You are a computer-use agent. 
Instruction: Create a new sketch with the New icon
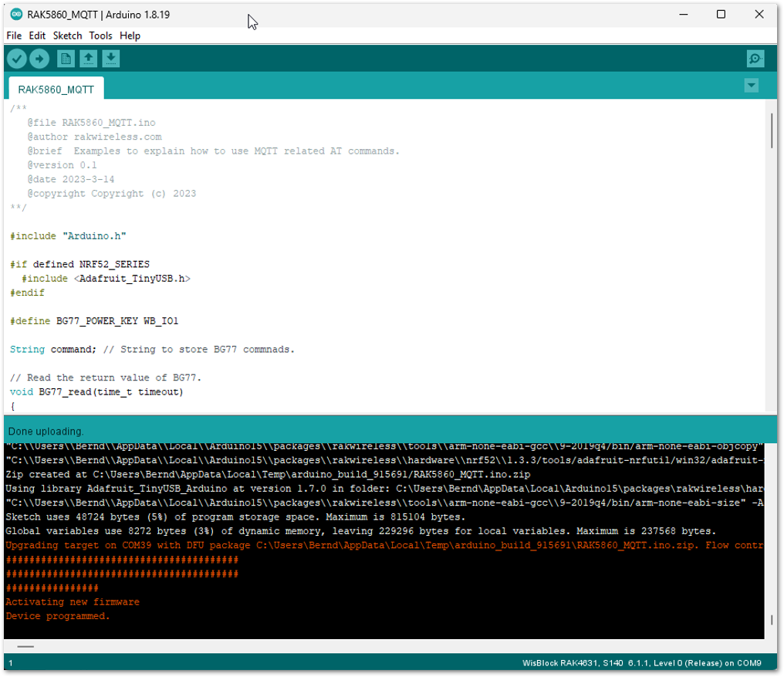66,59
